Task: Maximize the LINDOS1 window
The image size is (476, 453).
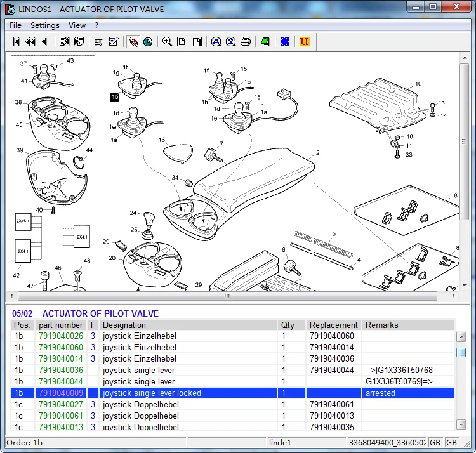Action: [433, 7]
